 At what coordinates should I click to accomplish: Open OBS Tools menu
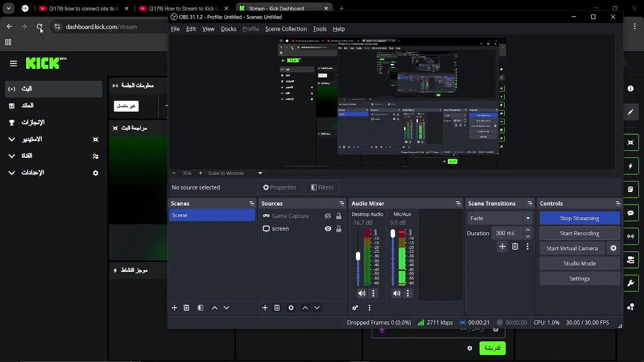tap(319, 29)
